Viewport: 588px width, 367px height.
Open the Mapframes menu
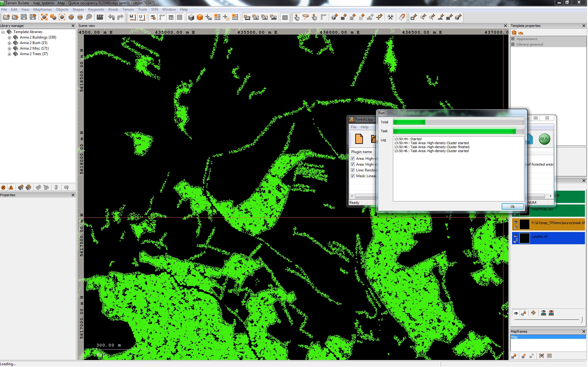42,9
